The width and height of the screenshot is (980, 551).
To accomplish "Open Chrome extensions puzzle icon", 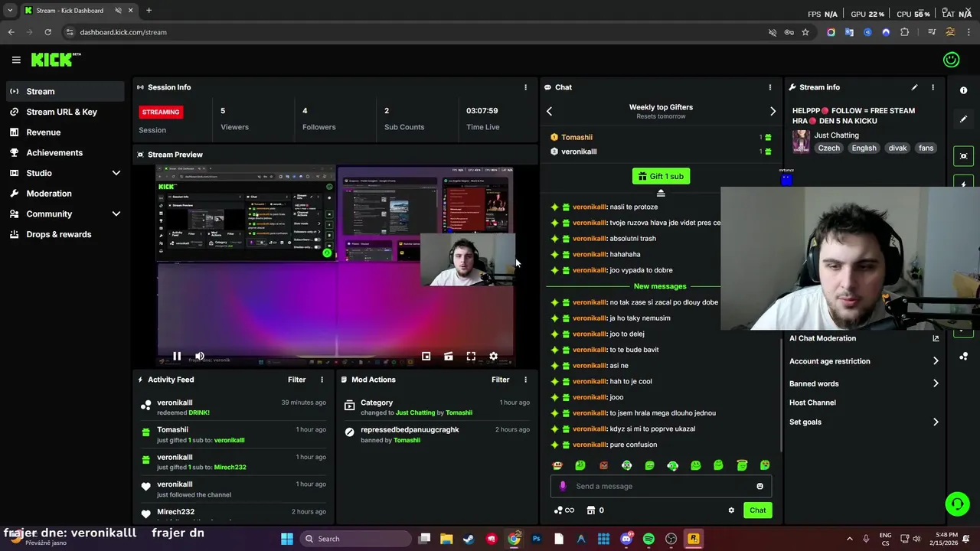I will [905, 32].
